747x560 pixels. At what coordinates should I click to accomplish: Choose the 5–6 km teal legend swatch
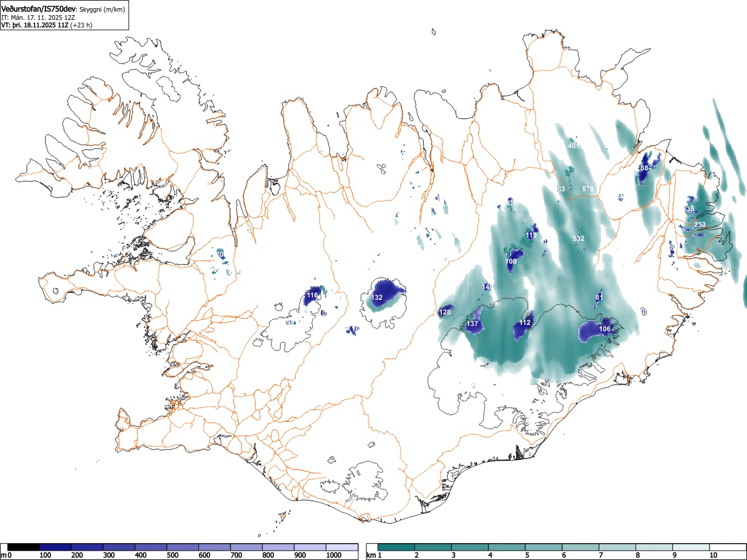point(544,547)
